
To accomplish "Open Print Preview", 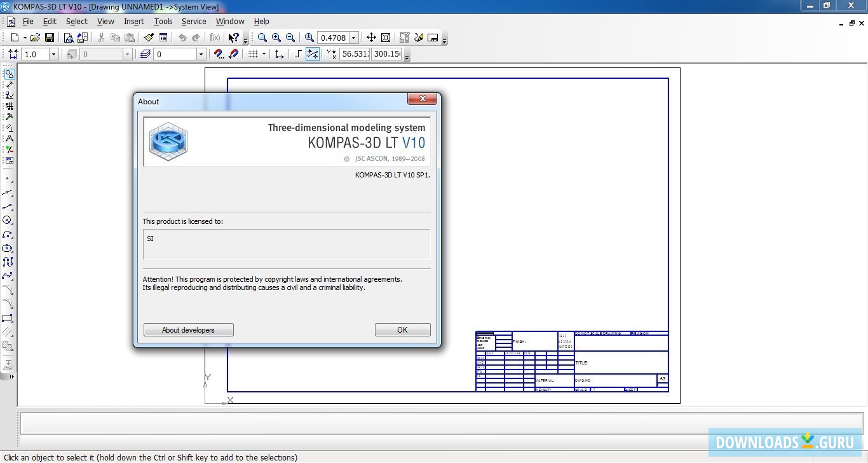I will click(x=69, y=38).
